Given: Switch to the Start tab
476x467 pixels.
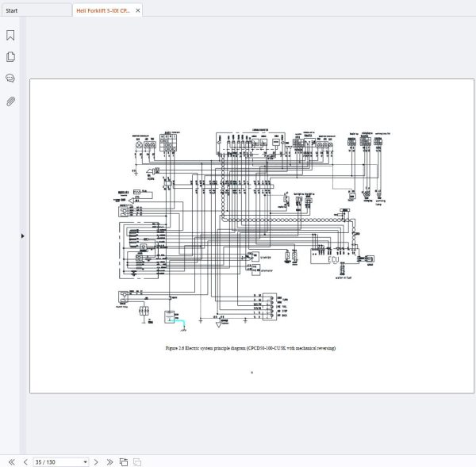Looking at the screenshot, I should 36,10.
